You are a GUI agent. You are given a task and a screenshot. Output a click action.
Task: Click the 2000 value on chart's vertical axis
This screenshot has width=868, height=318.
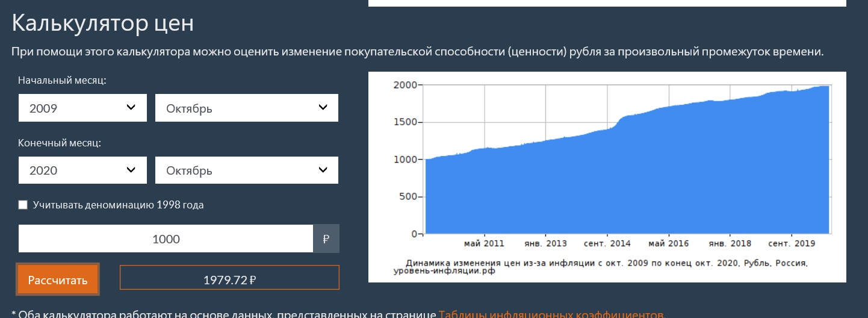pyautogui.click(x=405, y=85)
